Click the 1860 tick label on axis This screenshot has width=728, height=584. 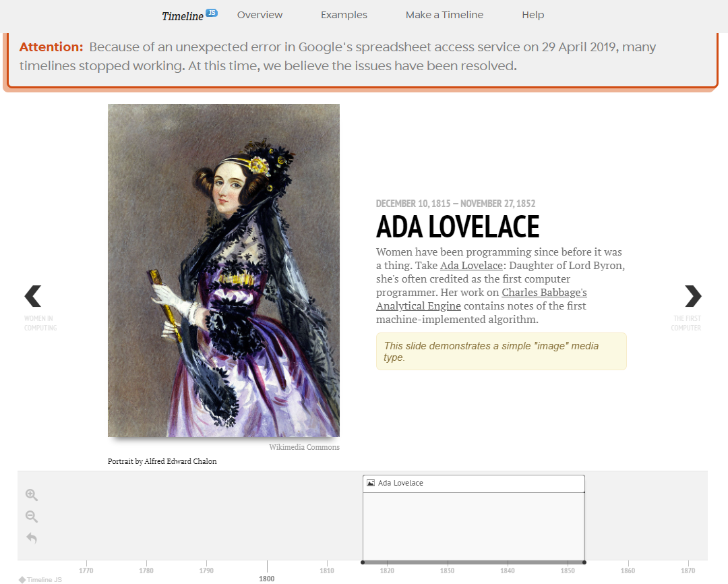click(628, 571)
